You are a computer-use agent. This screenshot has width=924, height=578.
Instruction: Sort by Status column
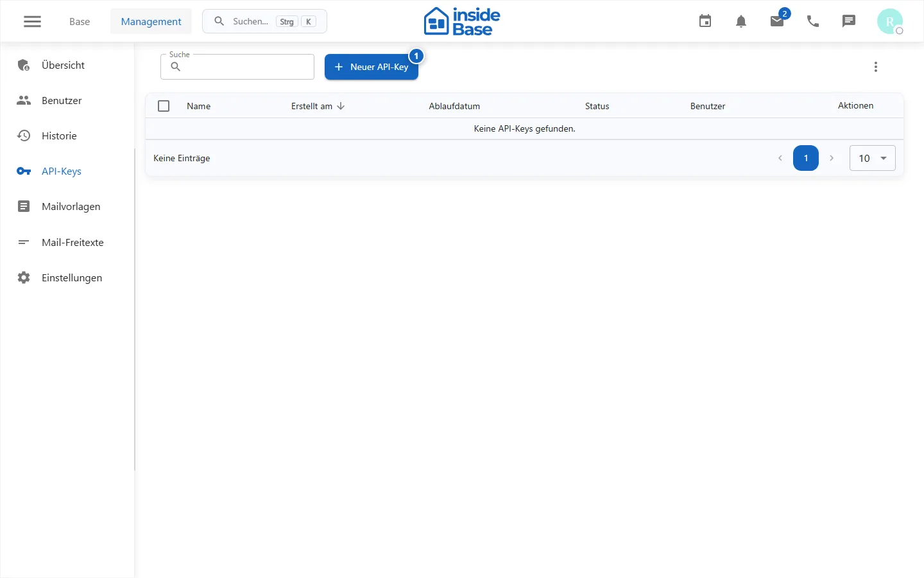pyautogui.click(x=597, y=106)
